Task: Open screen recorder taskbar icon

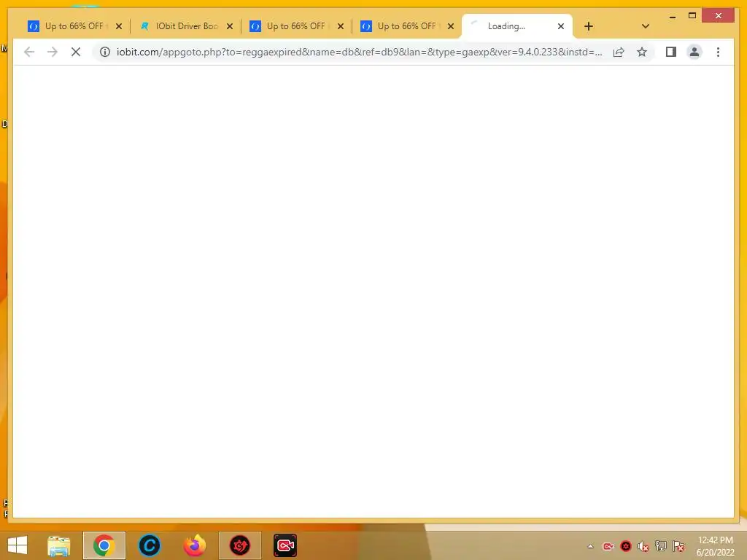Action: (285, 545)
